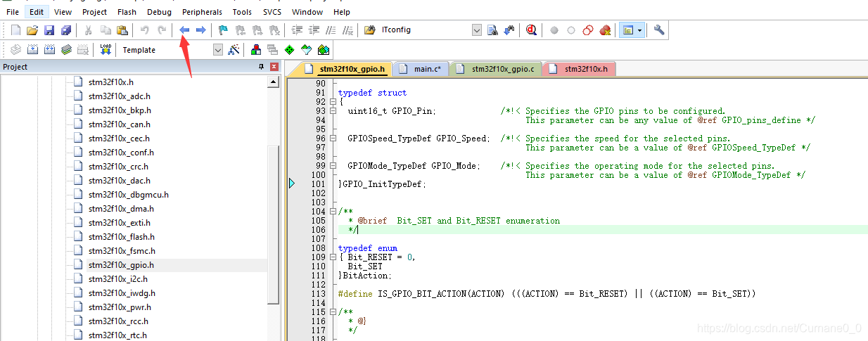Start the debug session magnifier icon
This screenshot has width=868, height=341.
(531, 30)
